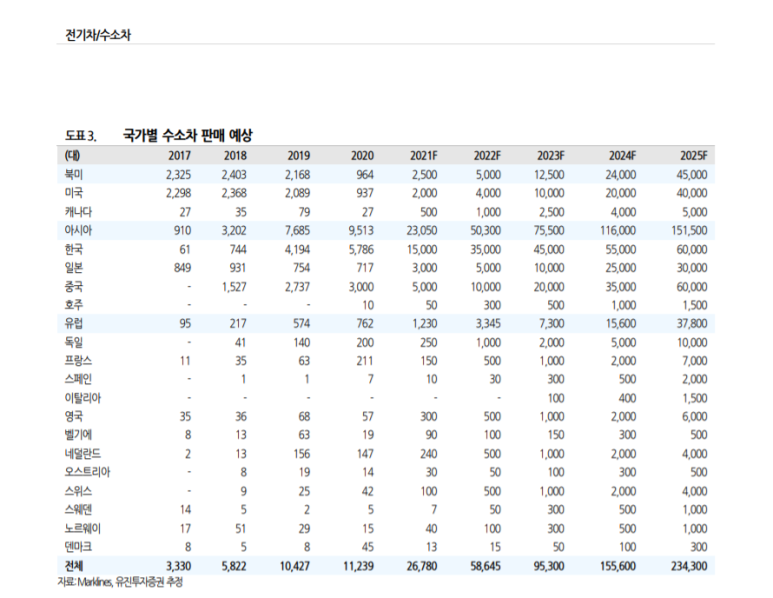Image resolution: width=773 pixels, height=598 pixels.
Task: Select 아시아 2019 value 7,685
Action: click(x=297, y=231)
